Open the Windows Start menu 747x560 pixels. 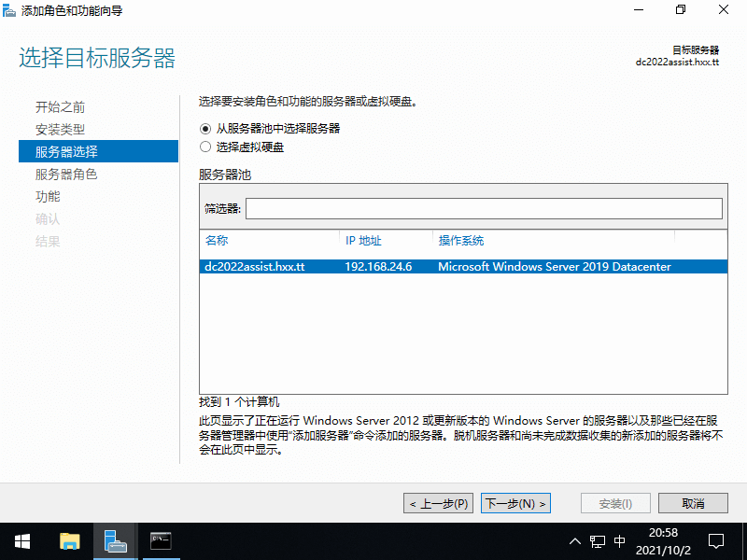(22, 541)
